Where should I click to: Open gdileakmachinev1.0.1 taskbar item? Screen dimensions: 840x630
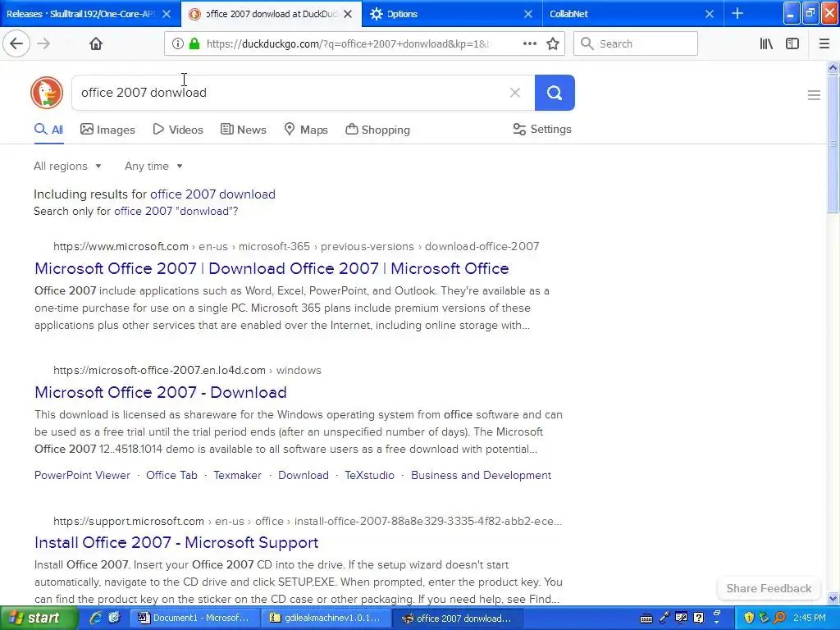point(326,619)
